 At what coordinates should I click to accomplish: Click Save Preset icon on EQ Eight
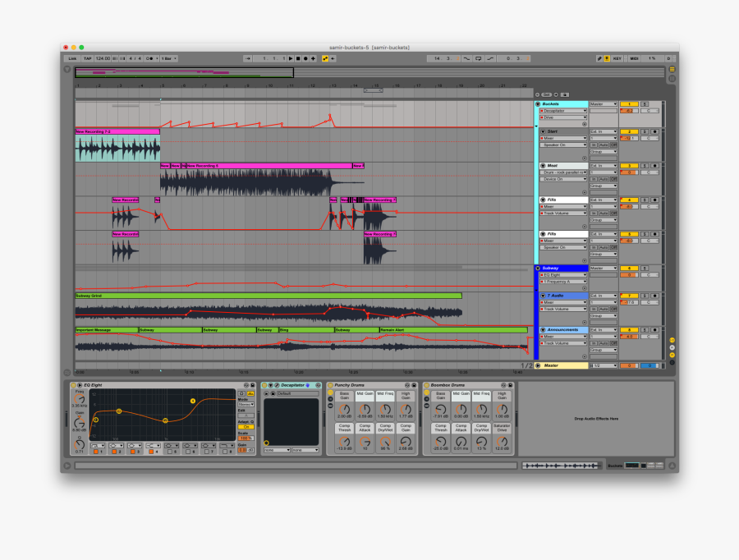[x=252, y=386]
